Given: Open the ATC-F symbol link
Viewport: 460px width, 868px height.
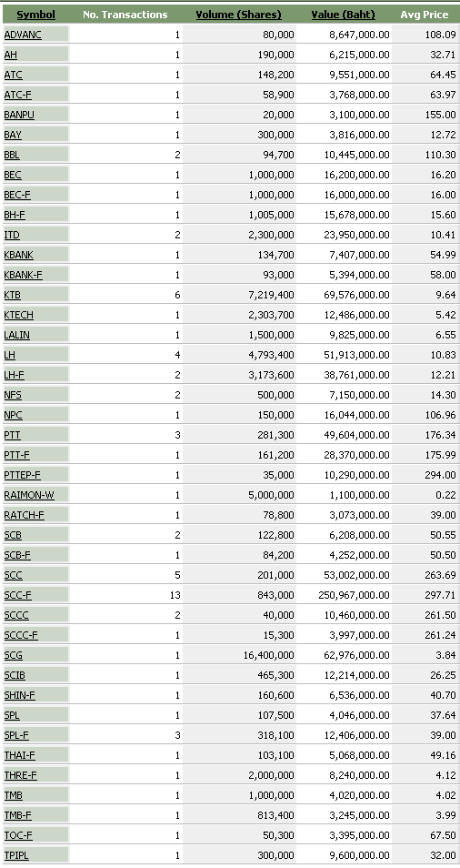Looking at the screenshot, I should click(x=17, y=95).
